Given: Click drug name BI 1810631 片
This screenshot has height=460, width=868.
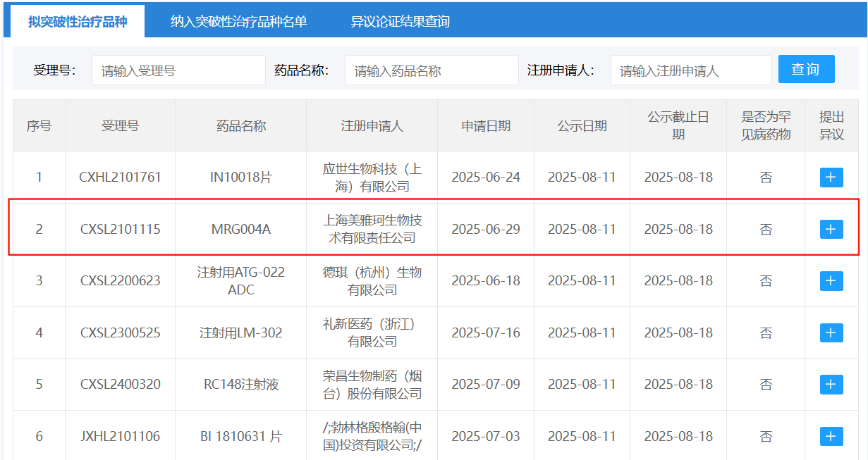Looking at the screenshot, I should (241, 436).
